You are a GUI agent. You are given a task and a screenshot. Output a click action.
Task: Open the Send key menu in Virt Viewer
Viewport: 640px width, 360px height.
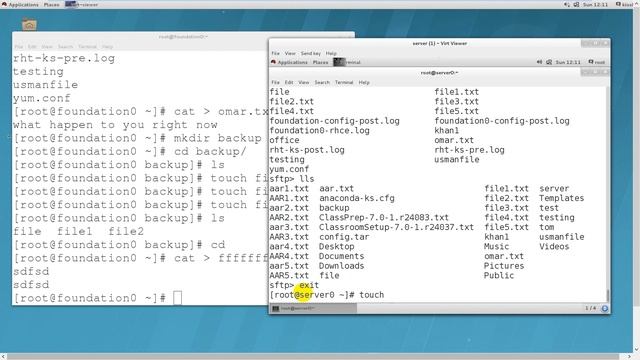(x=311, y=53)
